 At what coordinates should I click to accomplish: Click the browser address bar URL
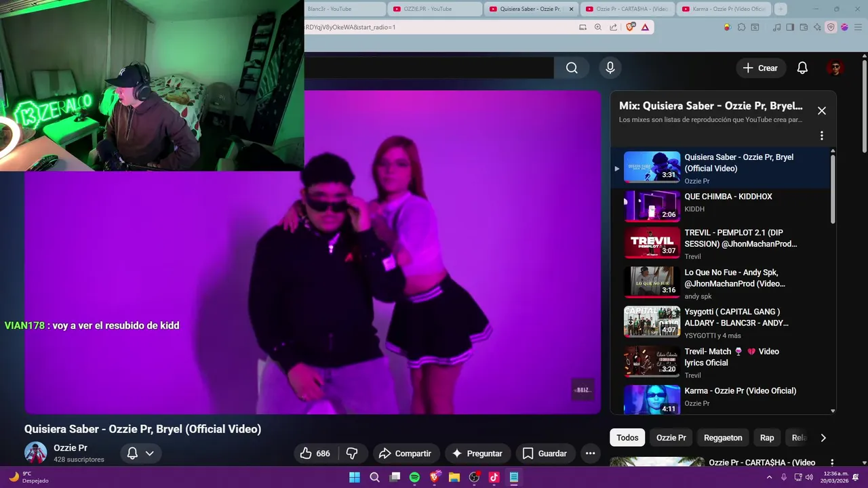351,27
